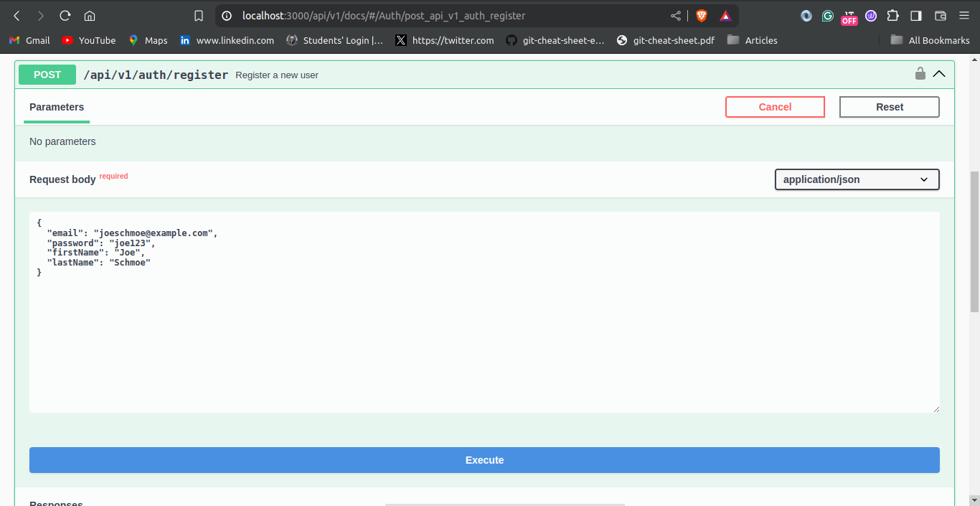This screenshot has height=506, width=980.
Task: Click the share icon in the address bar
Action: click(x=676, y=15)
